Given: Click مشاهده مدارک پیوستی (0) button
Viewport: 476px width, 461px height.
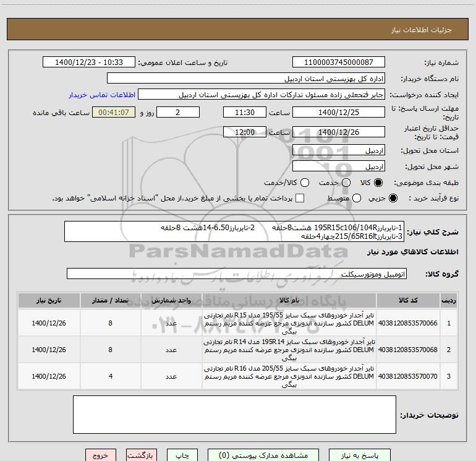Looking at the screenshot, I should click(263, 455).
